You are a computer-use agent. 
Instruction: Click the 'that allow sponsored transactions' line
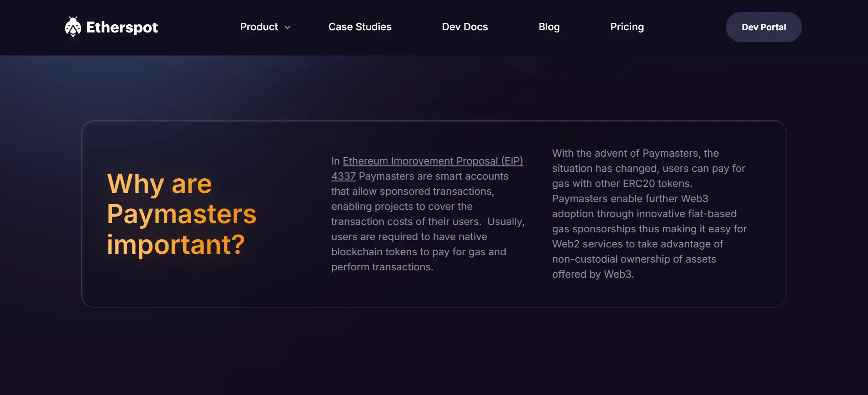pos(412,192)
